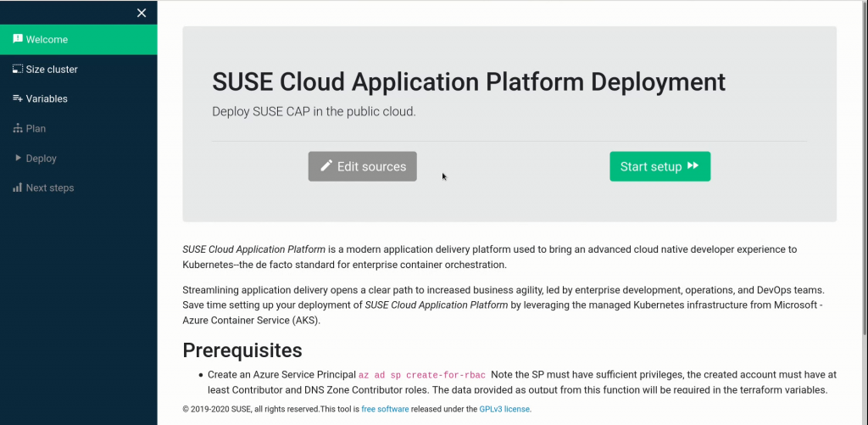Screen dimensions: 868x425
Task: Click the Size cluster icon in sidebar
Action: point(17,69)
